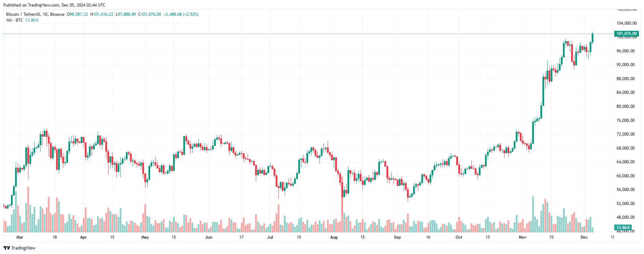Screen dimensions: 644x254
Task: Click the TradingView logo icon
Action: tap(6, 248)
